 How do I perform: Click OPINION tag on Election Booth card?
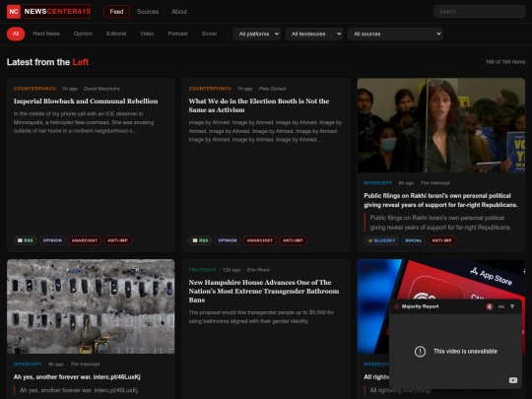(228, 240)
